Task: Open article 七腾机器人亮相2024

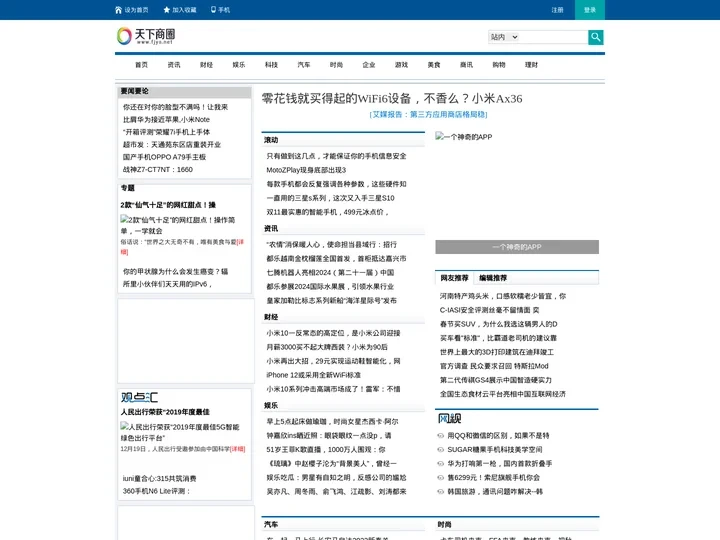Action: click(330, 273)
